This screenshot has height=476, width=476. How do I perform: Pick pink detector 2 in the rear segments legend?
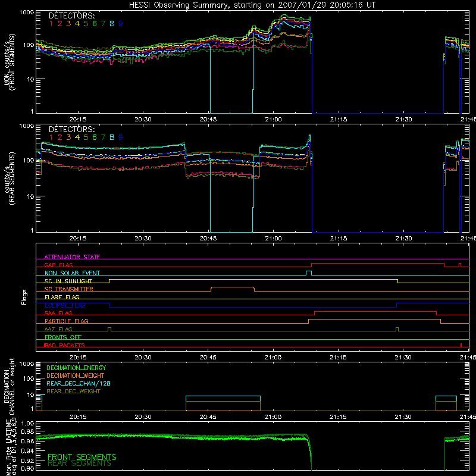(x=60, y=137)
